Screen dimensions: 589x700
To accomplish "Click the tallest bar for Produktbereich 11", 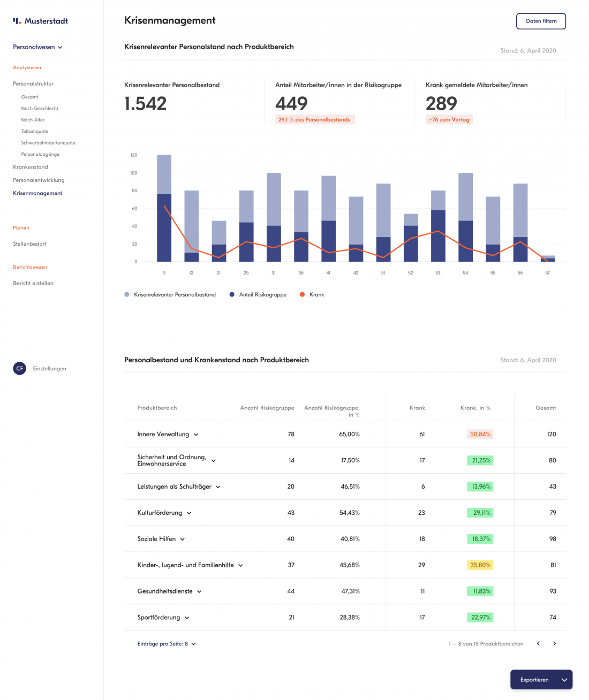I will (x=164, y=208).
